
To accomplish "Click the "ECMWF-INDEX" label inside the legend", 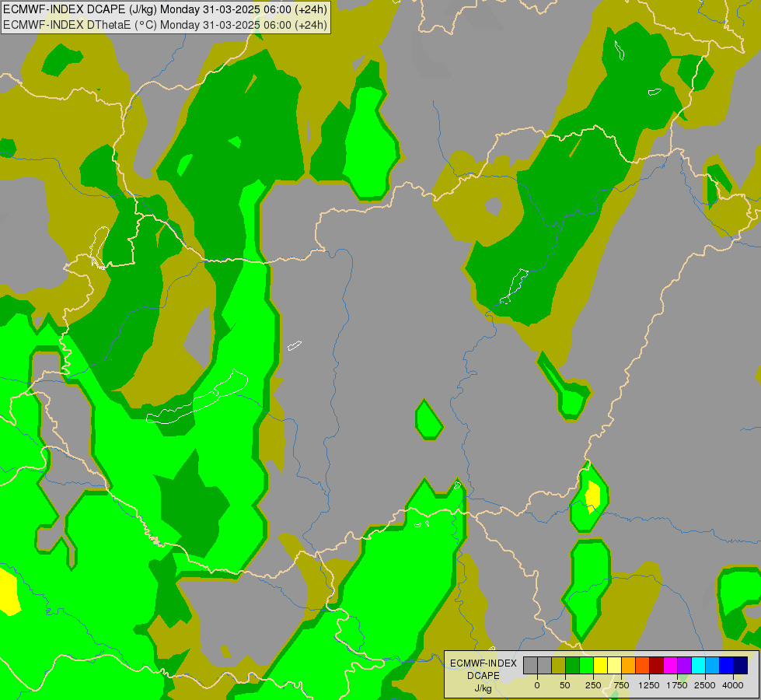I will [483, 663].
